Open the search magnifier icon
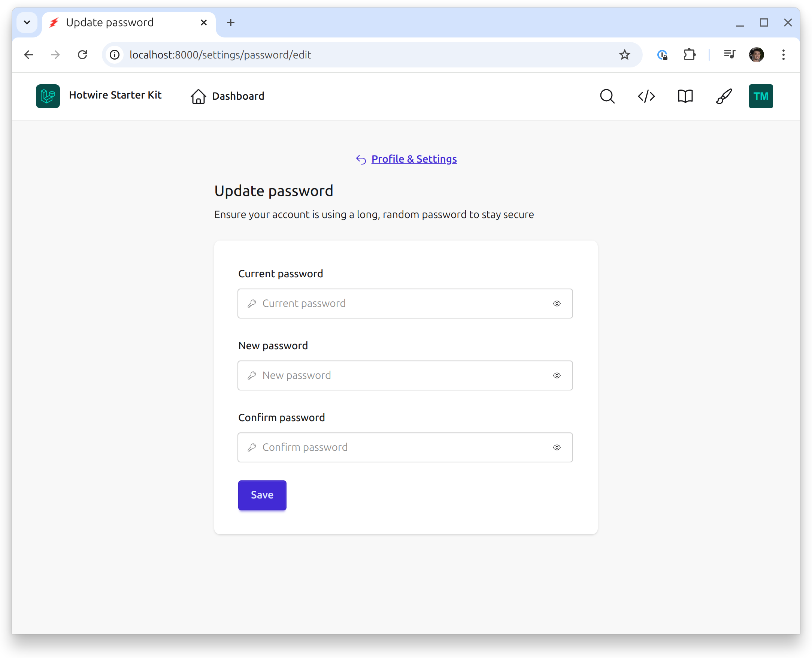812x658 pixels. tap(607, 96)
